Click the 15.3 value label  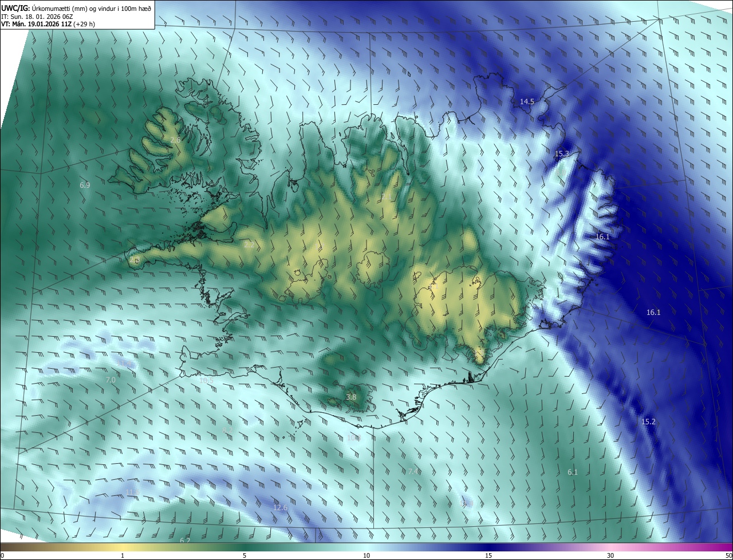click(562, 154)
